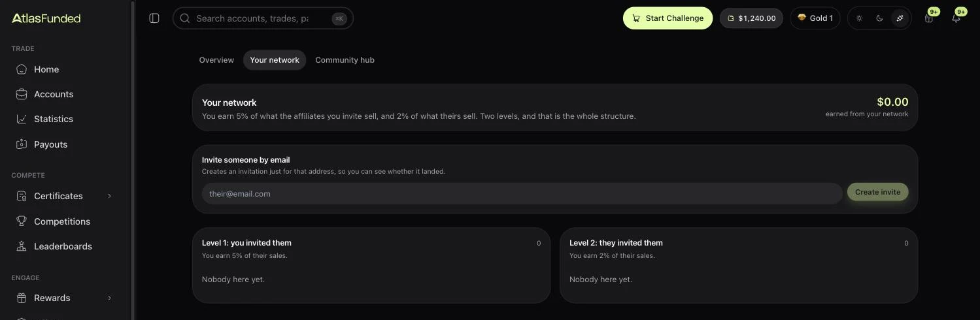Open the Gold 1 tier badge

[815, 18]
